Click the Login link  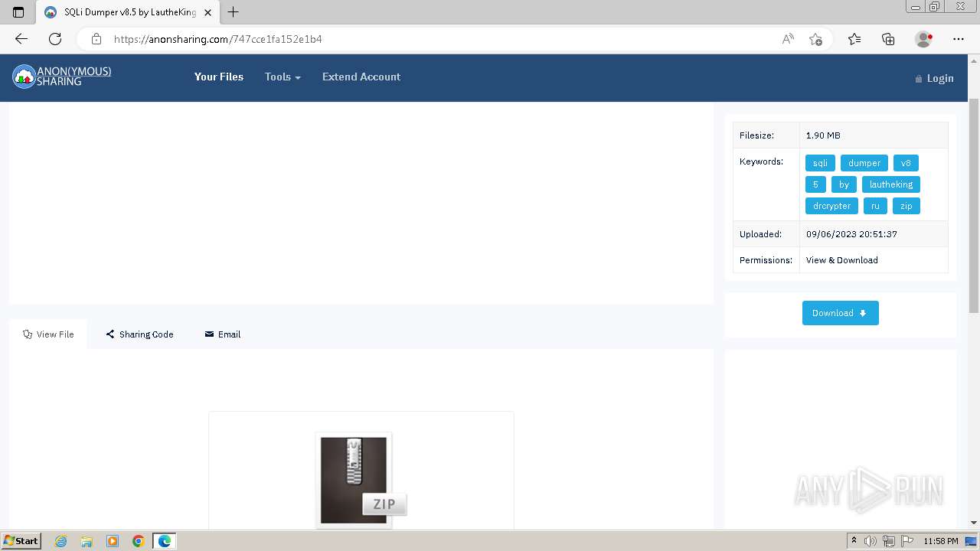point(935,78)
